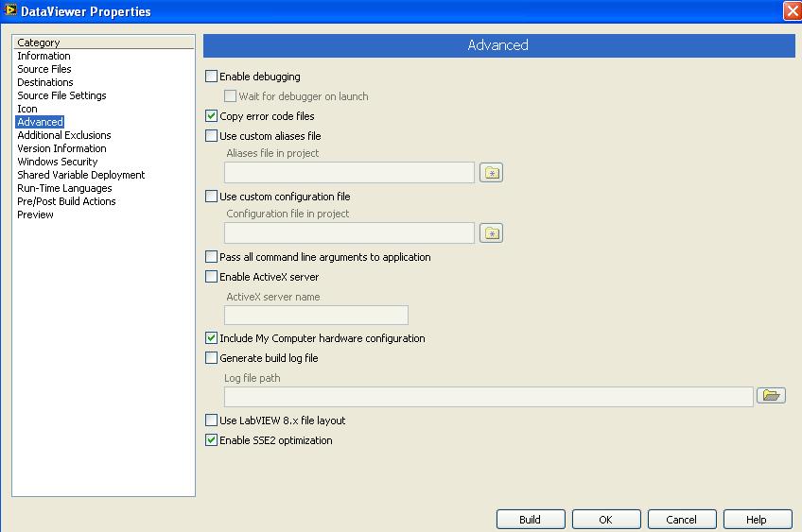Image resolution: width=802 pixels, height=532 pixels.
Task: Check Generate build log file
Action: tap(211, 358)
